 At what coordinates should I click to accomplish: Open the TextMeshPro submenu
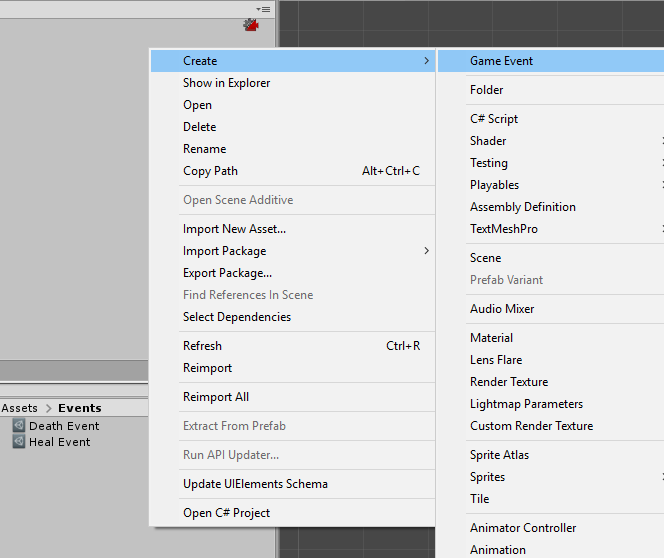[x=551, y=229]
